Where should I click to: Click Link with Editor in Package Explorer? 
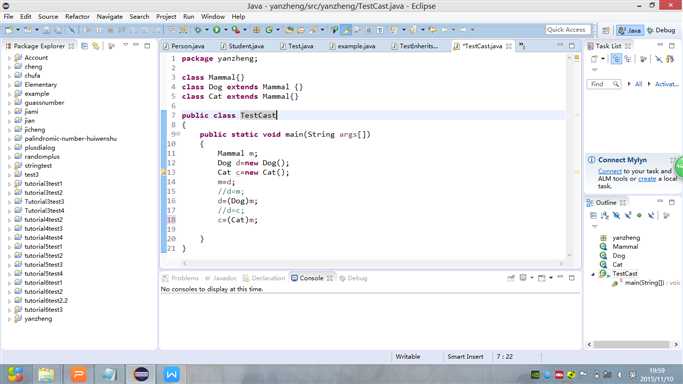coord(96,46)
